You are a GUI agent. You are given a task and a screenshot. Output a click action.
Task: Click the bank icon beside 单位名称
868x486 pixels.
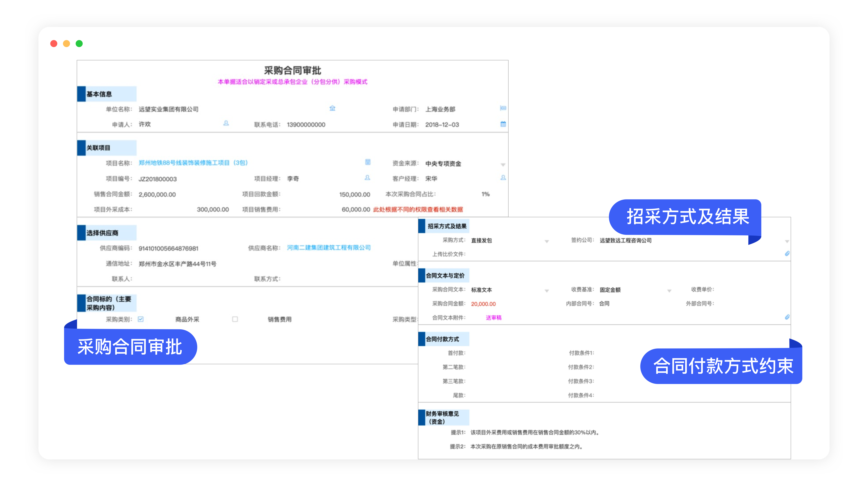pos(332,108)
